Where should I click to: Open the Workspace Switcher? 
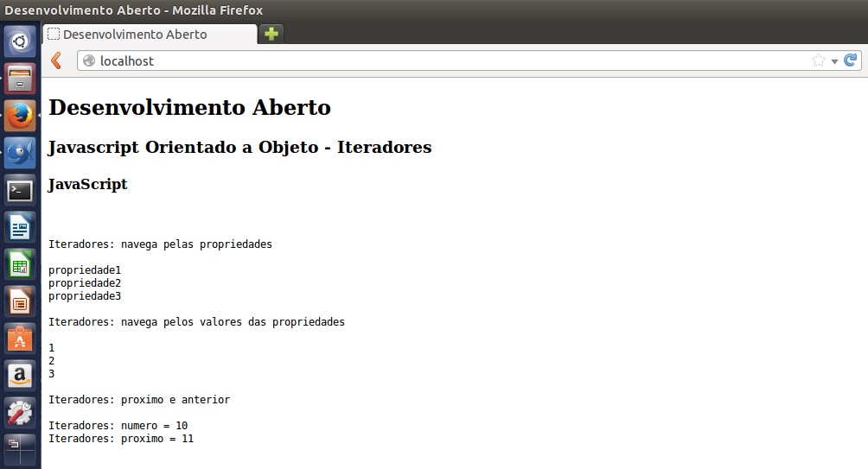coord(20,448)
